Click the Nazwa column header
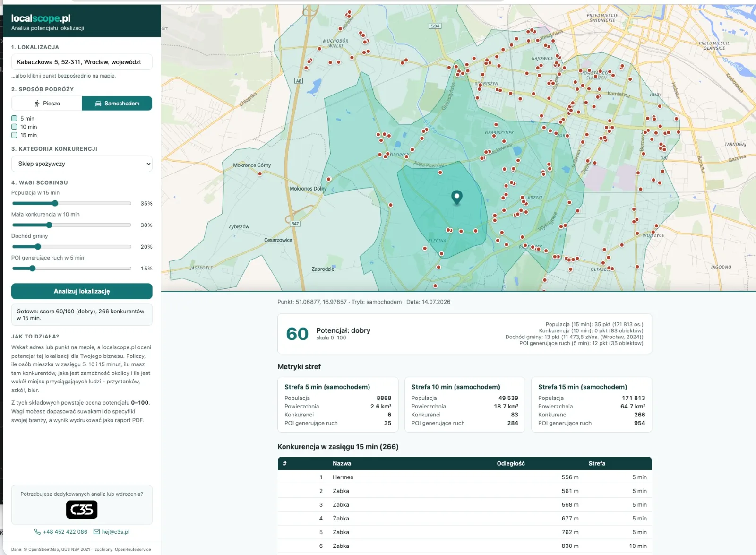 coord(342,464)
